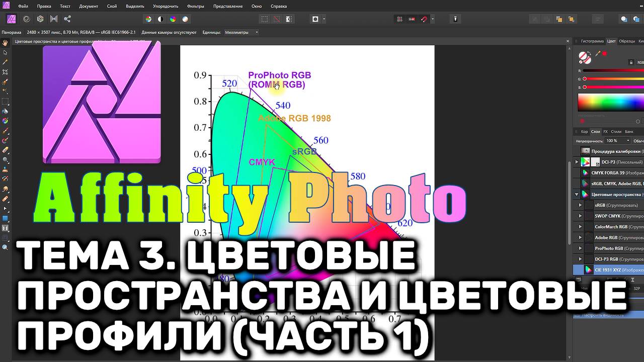Screen dimensions: 644x362
Task: Open the Справка menu
Action: pos(279,6)
